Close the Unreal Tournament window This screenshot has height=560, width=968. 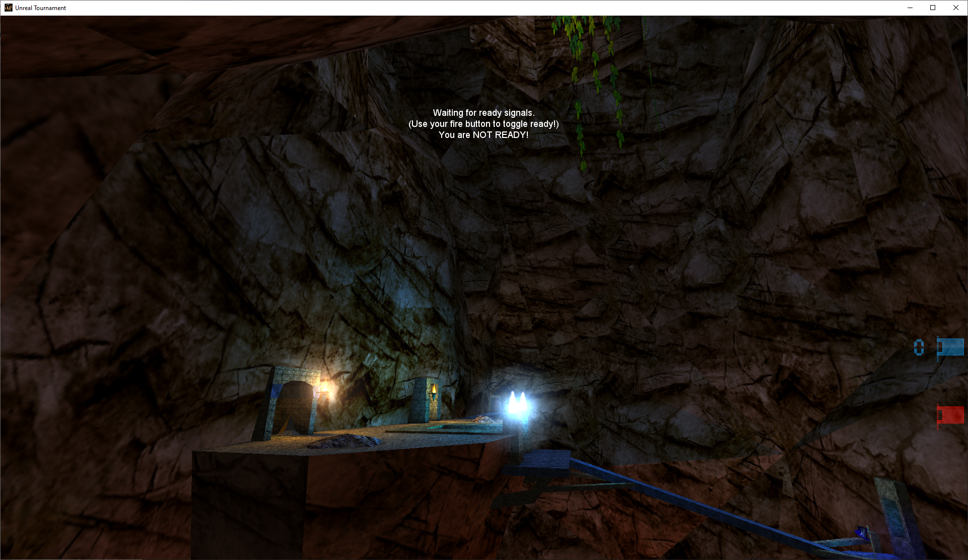955,8
